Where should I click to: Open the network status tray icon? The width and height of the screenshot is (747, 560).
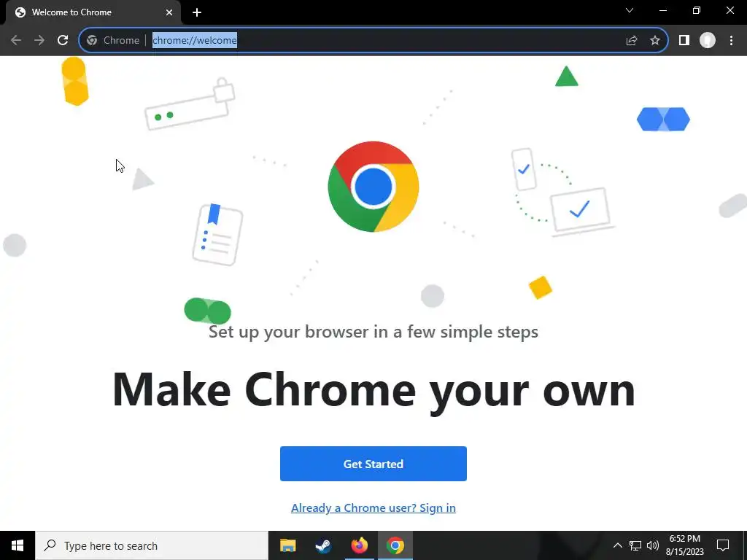(x=635, y=545)
